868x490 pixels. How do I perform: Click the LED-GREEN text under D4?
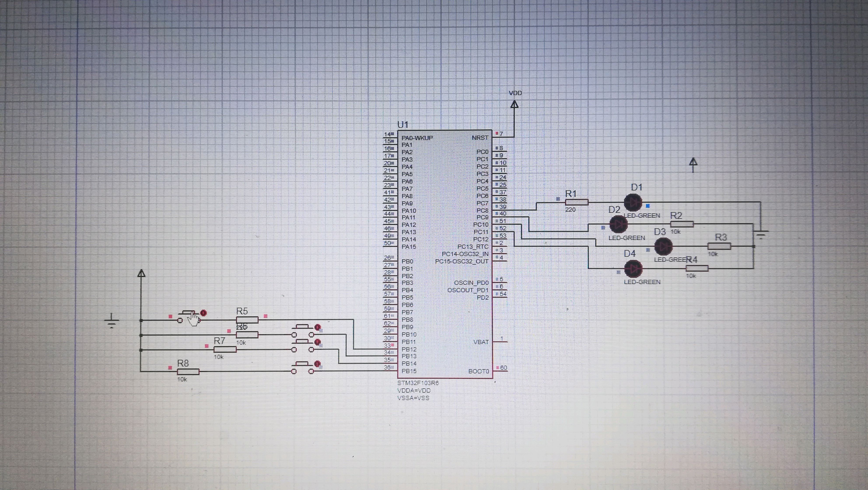click(x=642, y=282)
